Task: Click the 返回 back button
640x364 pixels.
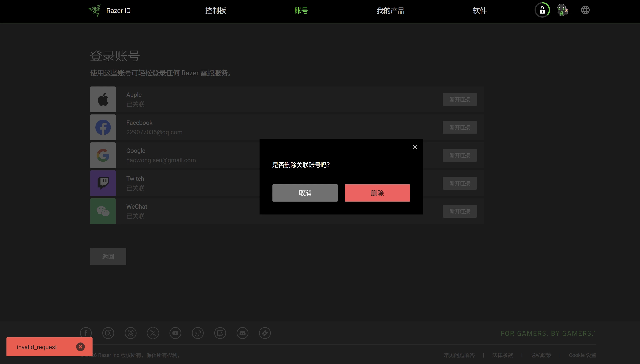Action: pyautogui.click(x=108, y=256)
